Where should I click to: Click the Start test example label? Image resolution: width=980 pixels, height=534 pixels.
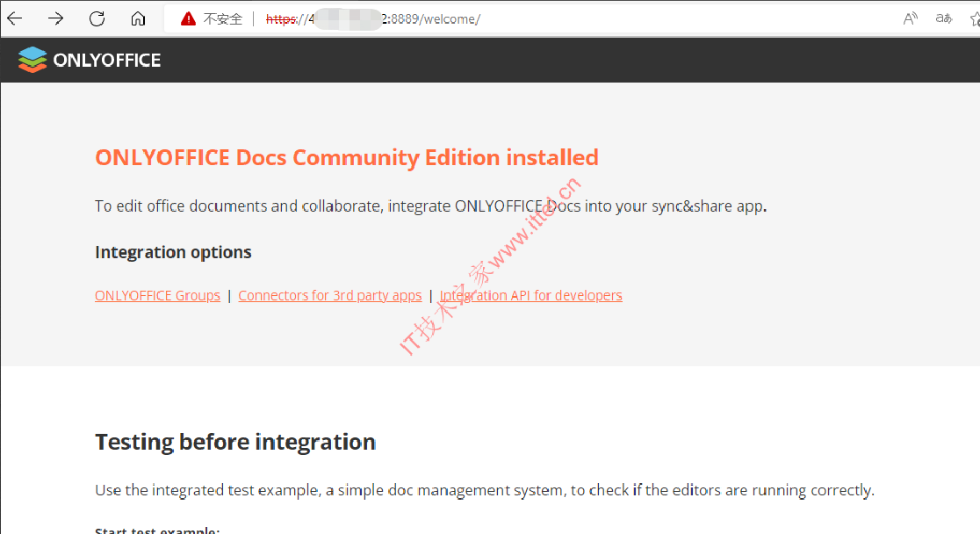click(x=157, y=530)
